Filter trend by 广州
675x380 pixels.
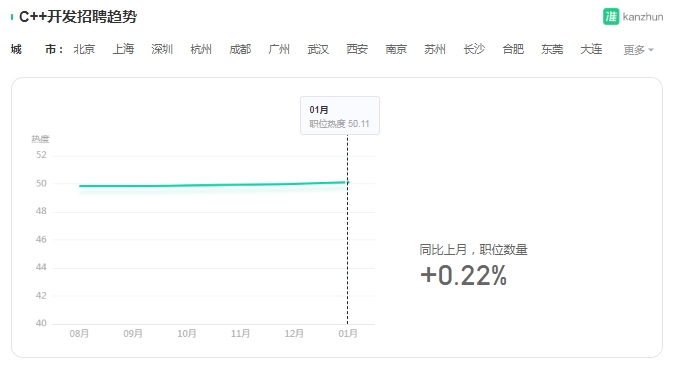point(279,49)
